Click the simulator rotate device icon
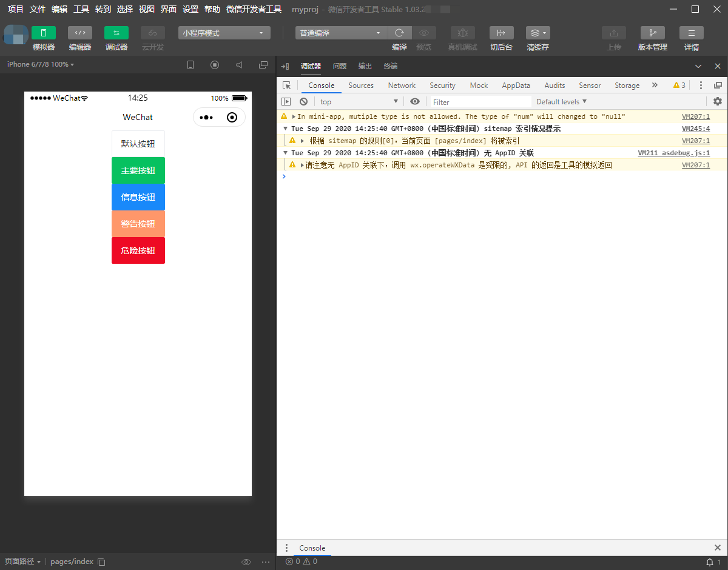 (190, 65)
